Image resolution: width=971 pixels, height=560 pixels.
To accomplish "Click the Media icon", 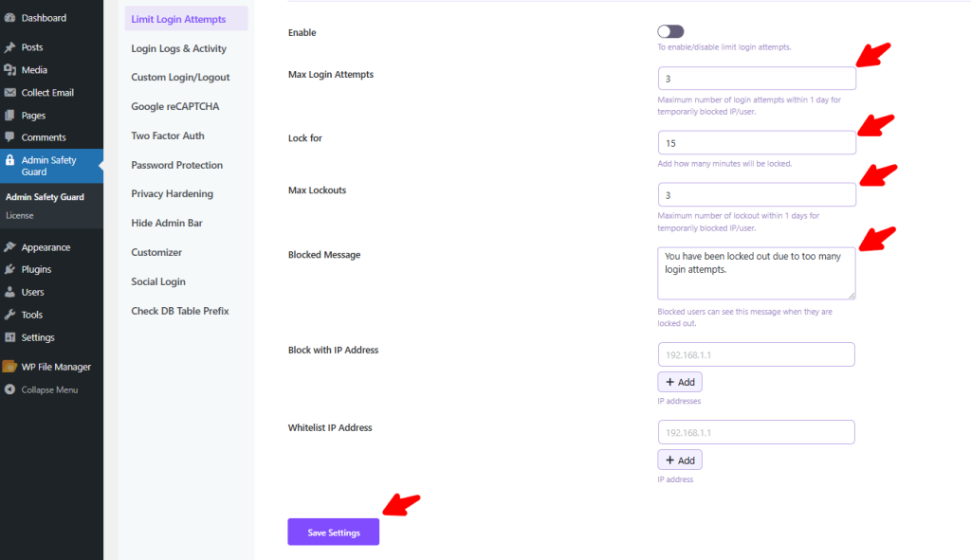I will pos(9,70).
